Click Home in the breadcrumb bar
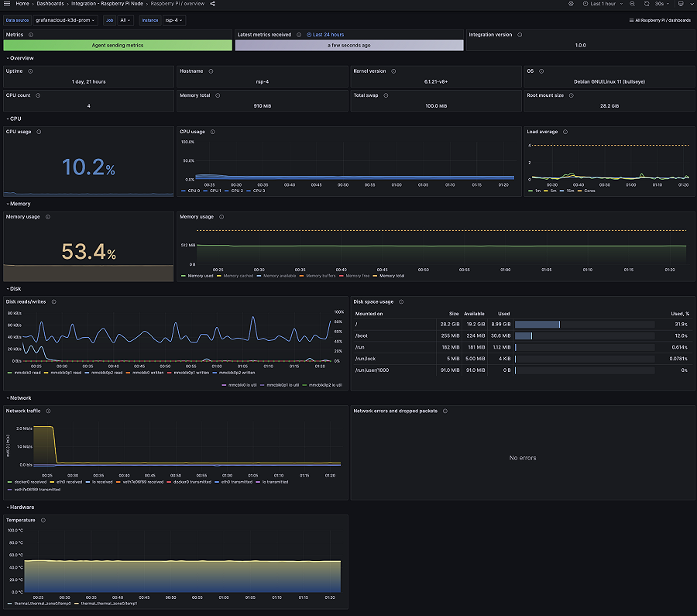Image resolution: width=697 pixels, height=616 pixels. coord(23,3)
